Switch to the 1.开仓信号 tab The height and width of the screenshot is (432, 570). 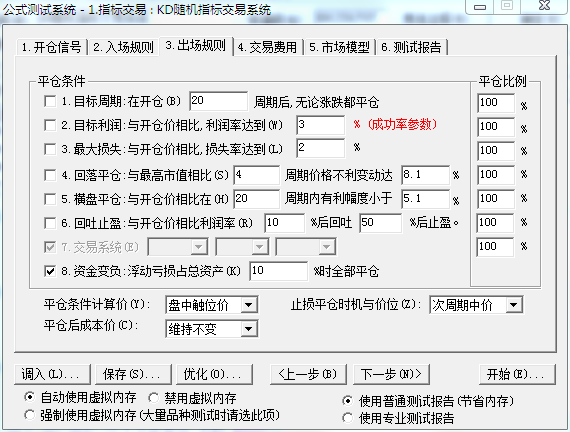(51, 47)
